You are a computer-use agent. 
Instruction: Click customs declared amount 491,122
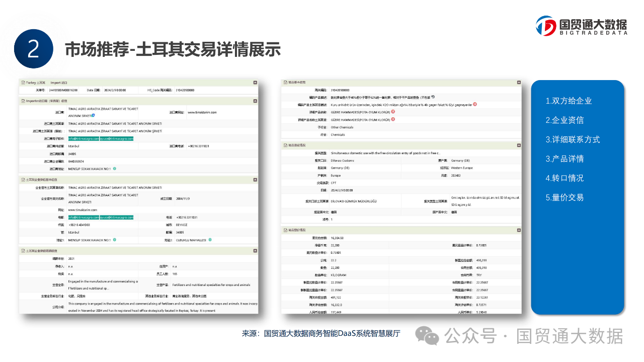(x=336, y=297)
